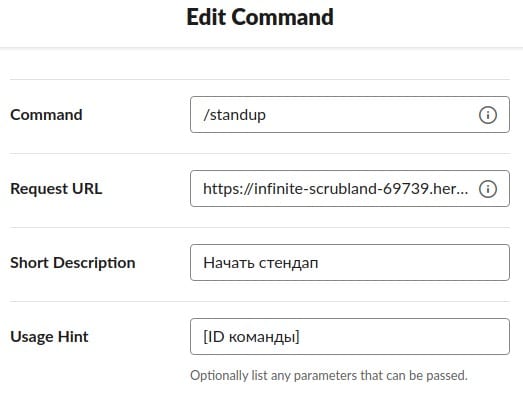The image size is (523, 396).
Task: Select the 'Usage Hint' field label
Action: [49, 337]
